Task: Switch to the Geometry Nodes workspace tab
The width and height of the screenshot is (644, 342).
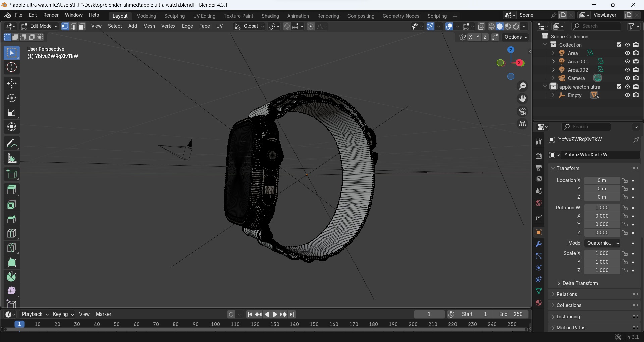Action: (x=401, y=16)
